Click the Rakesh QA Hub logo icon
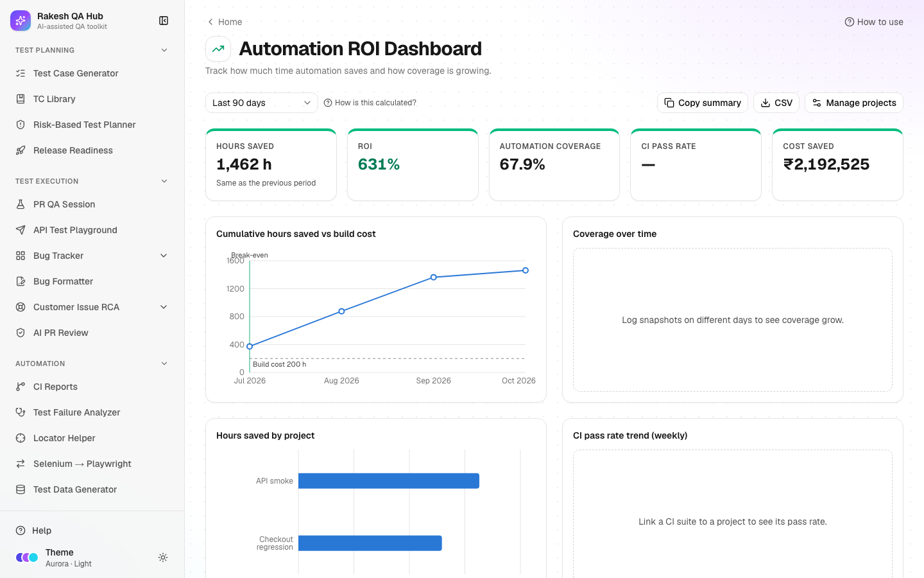Screen dimensions: 924x578 (x=21, y=21)
